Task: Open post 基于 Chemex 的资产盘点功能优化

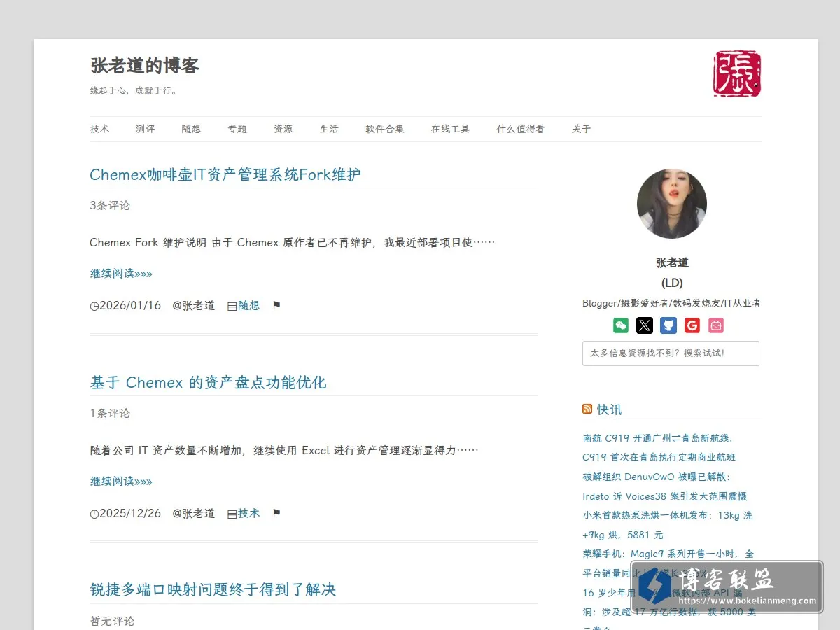Action: pyautogui.click(x=208, y=382)
